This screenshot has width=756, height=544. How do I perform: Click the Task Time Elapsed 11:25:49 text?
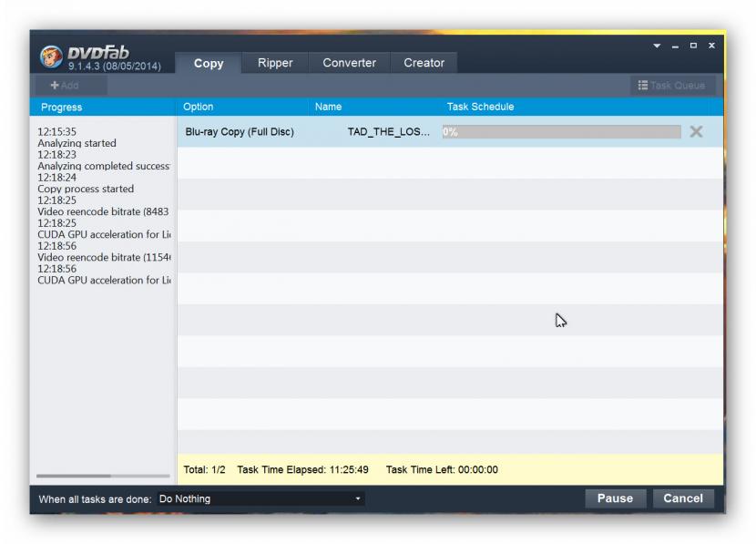click(302, 469)
